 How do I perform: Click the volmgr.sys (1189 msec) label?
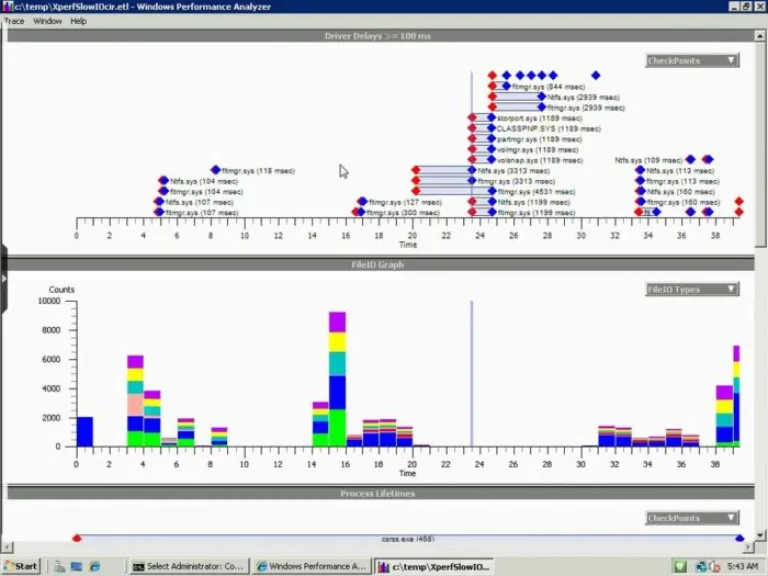coord(537,150)
